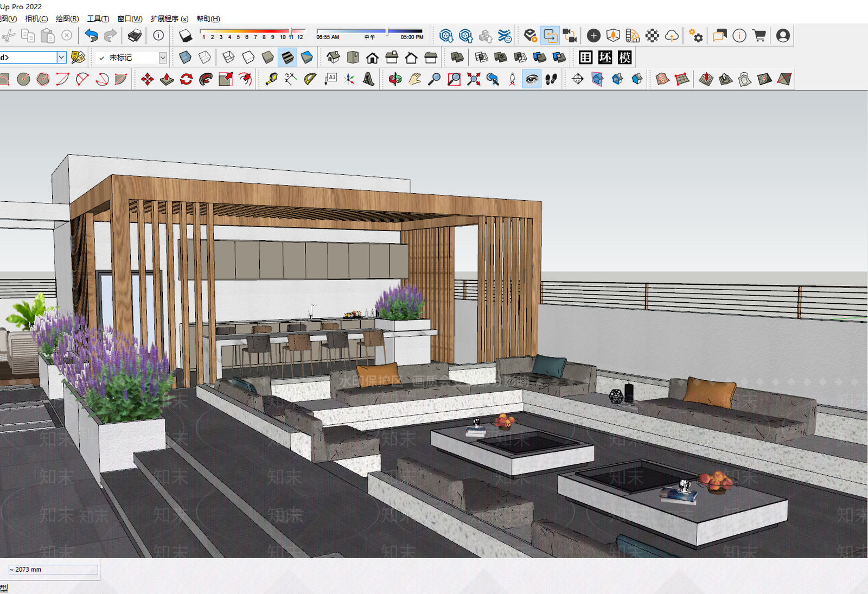868x594 pixels.
Task: Select the Sandbox Drape tool
Action: [745, 79]
